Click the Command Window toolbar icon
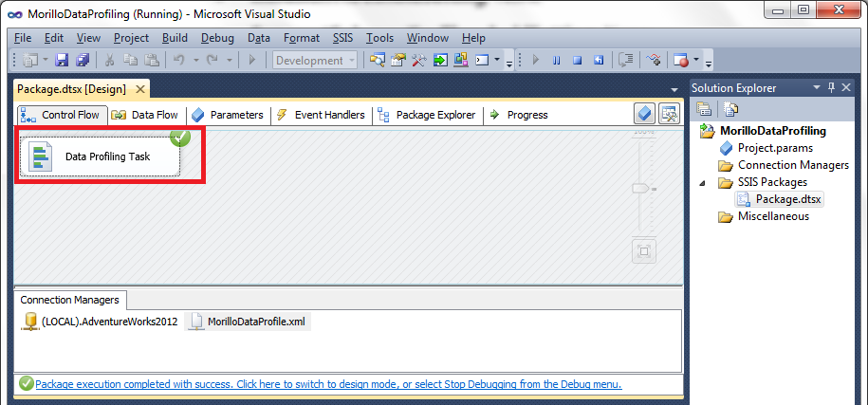This screenshot has width=868, height=405. [x=482, y=61]
